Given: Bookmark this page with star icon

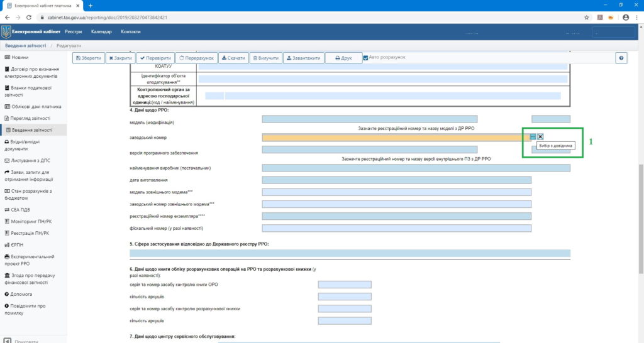Looking at the screenshot, I should [x=586, y=18].
